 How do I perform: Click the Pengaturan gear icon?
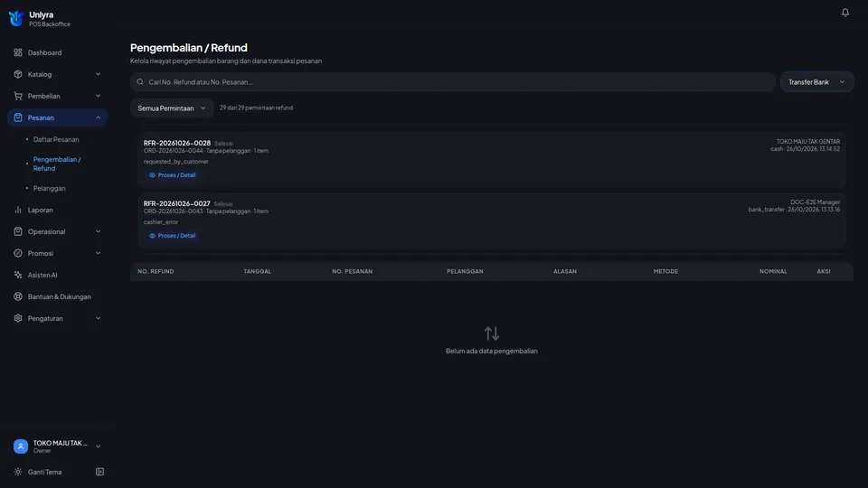18,318
